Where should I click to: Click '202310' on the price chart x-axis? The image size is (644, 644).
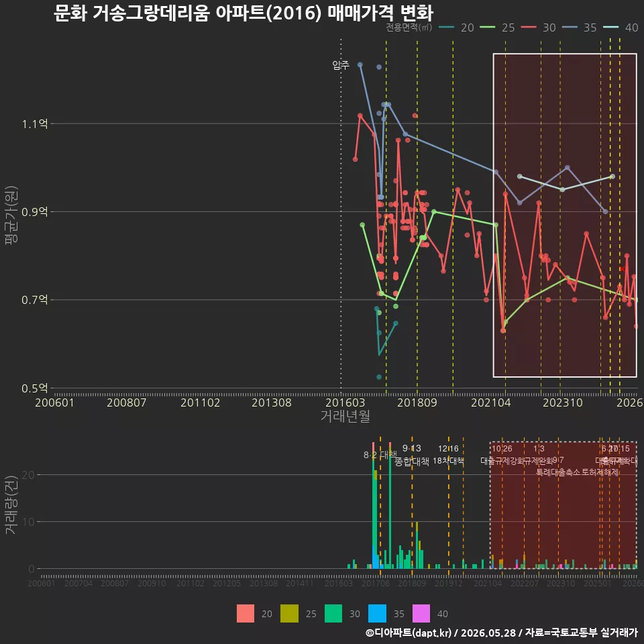(x=563, y=402)
